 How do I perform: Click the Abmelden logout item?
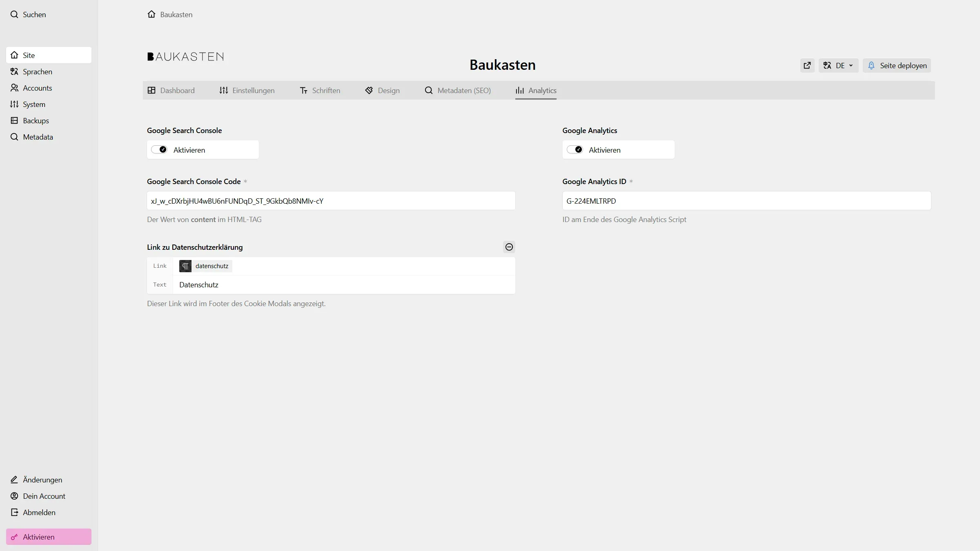(39, 512)
